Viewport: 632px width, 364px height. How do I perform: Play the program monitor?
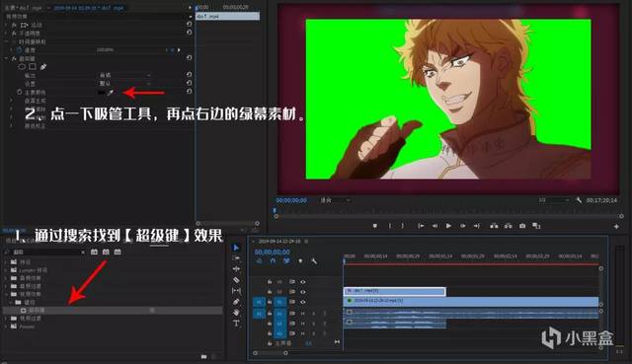coord(448,226)
